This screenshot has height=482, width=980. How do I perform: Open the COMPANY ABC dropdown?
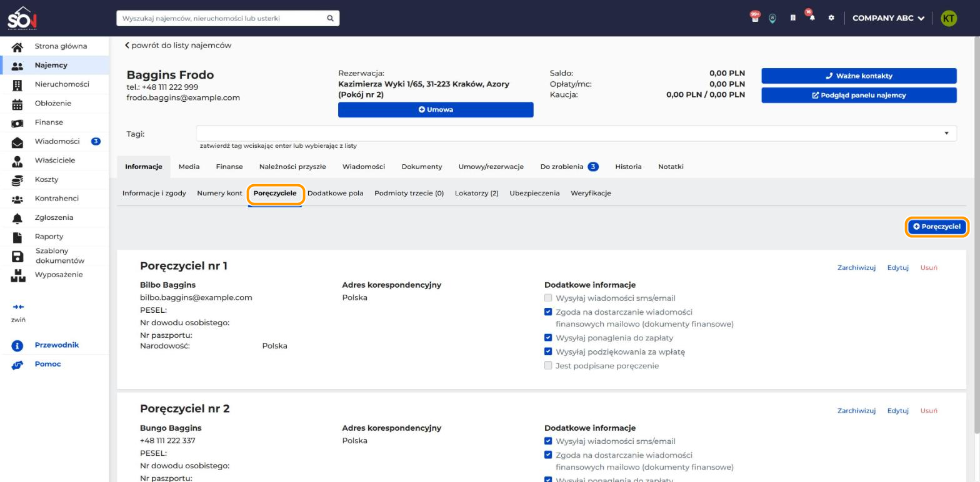[x=888, y=18]
